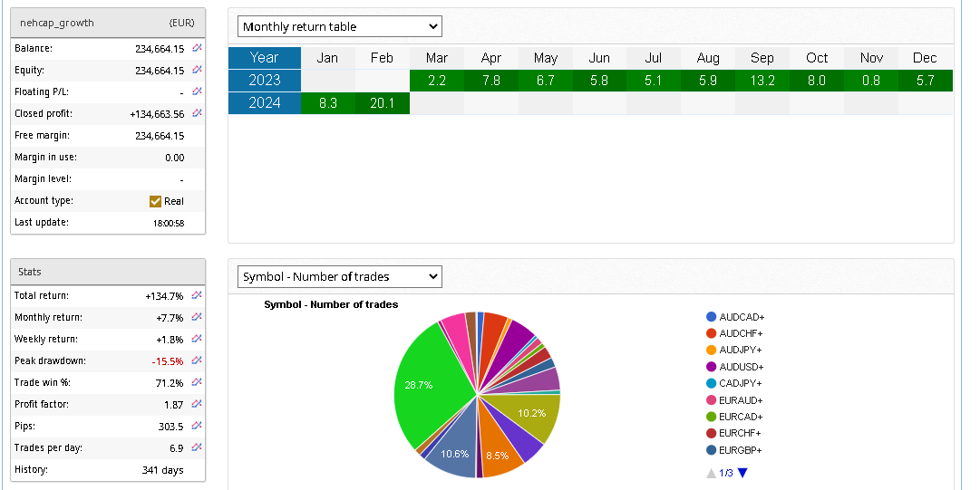The width and height of the screenshot is (980, 490).
Task: Click the chart icon next to Balance
Action: click(x=197, y=48)
